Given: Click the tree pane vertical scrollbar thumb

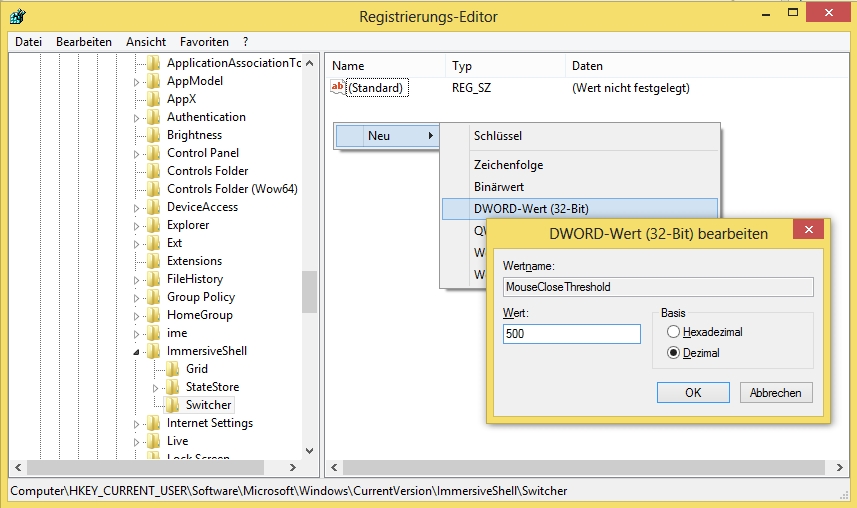Looking at the screenshot, I should (x=309, y=292).
